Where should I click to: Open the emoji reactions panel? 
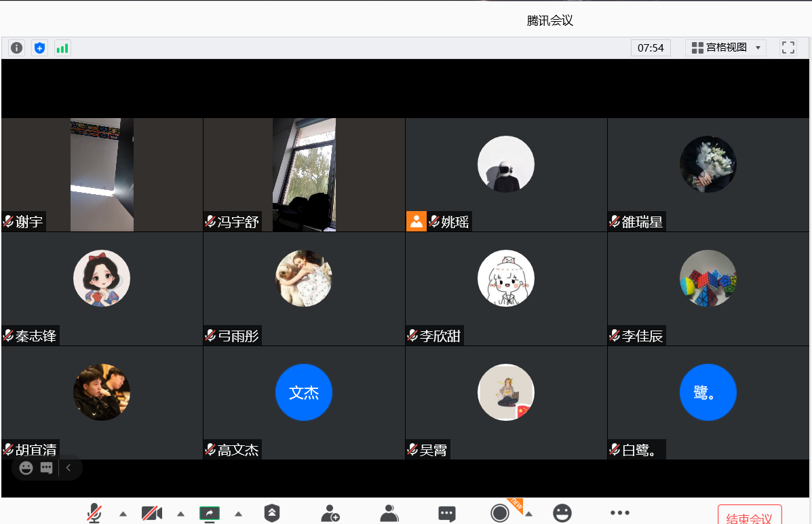pyautogui.click(x=562, y=514)
